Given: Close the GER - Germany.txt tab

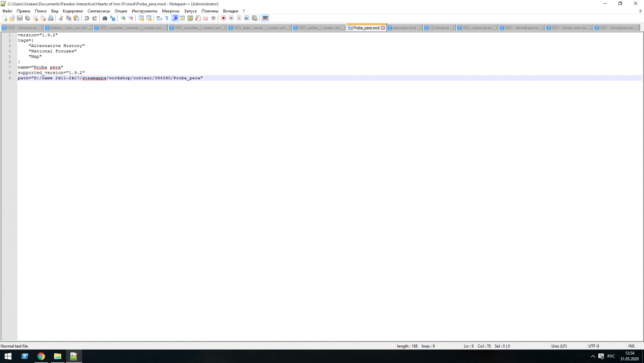Looking at the screenshot, I should click(x=40, y=28).
